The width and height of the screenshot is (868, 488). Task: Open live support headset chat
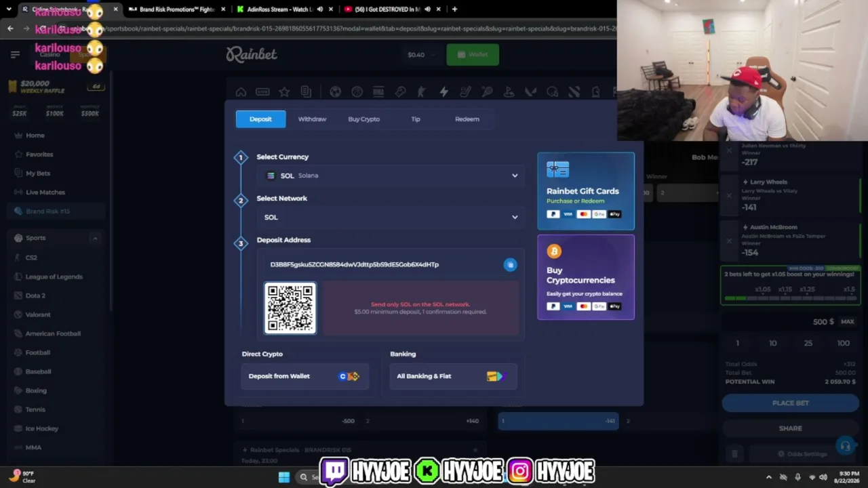tap(845, 446)
